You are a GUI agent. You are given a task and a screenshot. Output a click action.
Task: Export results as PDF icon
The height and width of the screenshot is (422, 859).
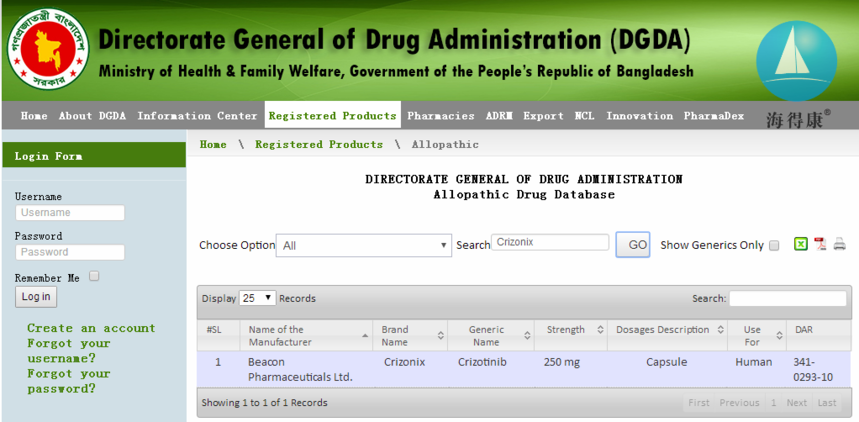(820, 244)
